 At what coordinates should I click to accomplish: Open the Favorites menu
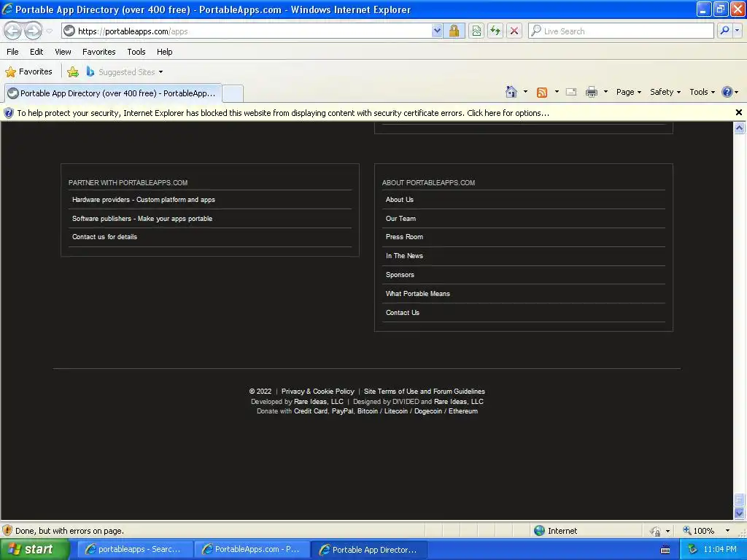[x=98, y=52]
